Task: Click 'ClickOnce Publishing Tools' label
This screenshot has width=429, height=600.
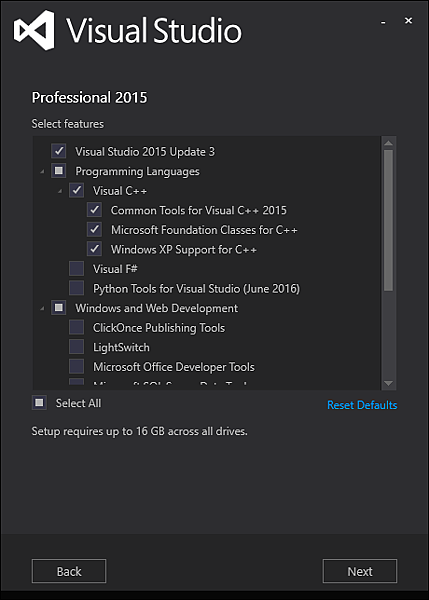Action: [159, 328]
